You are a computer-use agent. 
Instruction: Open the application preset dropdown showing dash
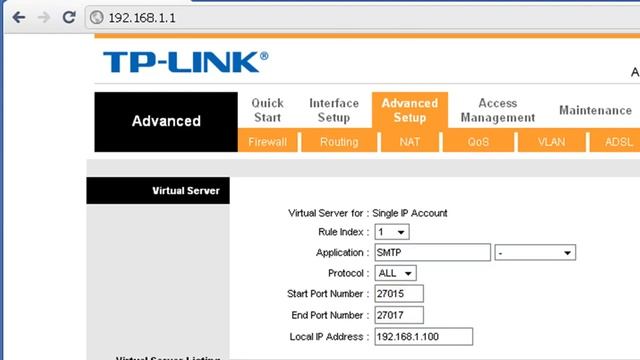(535, 253)
